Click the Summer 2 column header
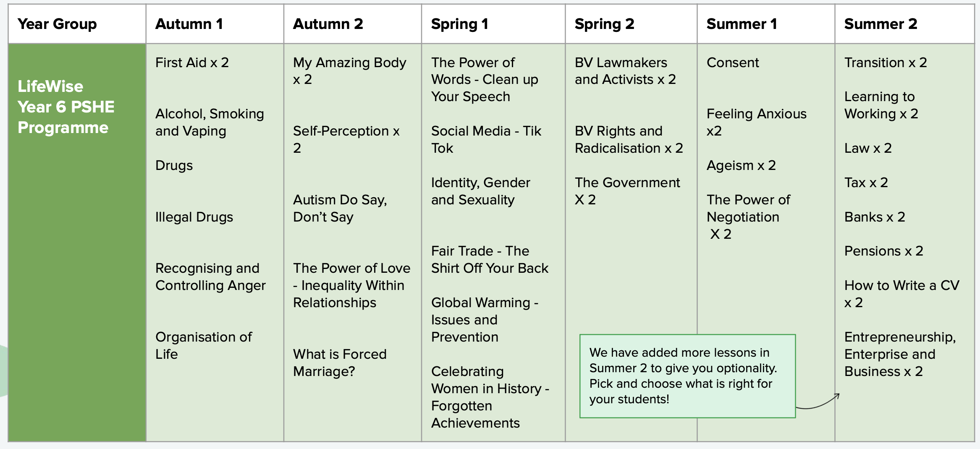This screenshot has height=449, width=980. tap(880, 24)
